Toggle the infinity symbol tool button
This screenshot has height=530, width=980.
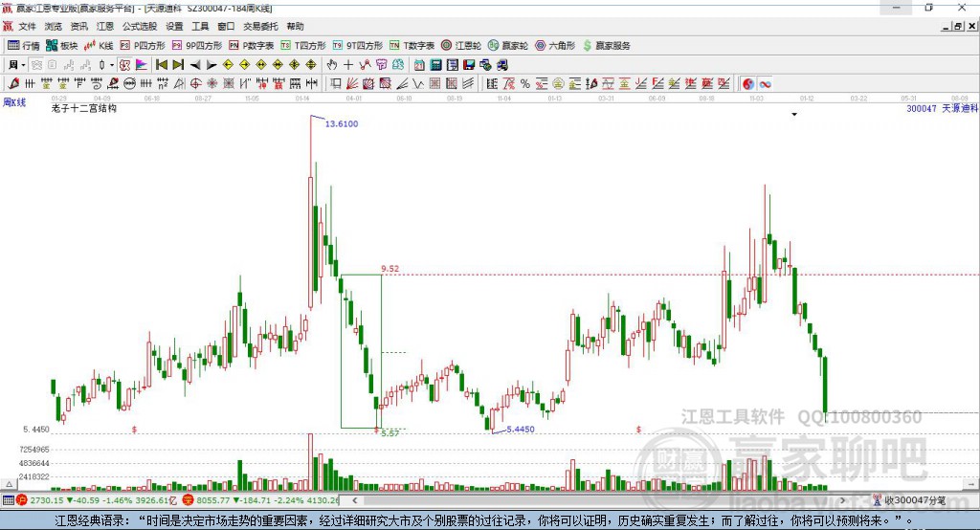click(765, 84)
